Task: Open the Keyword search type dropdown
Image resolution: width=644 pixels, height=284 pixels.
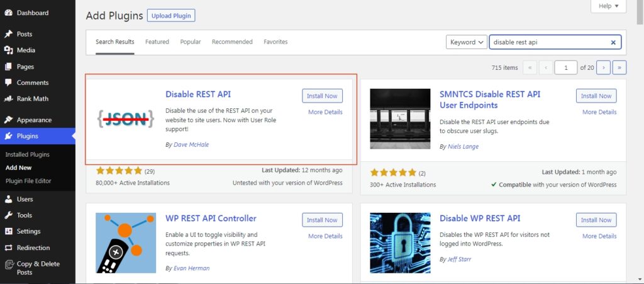Action: pos(467,42)
